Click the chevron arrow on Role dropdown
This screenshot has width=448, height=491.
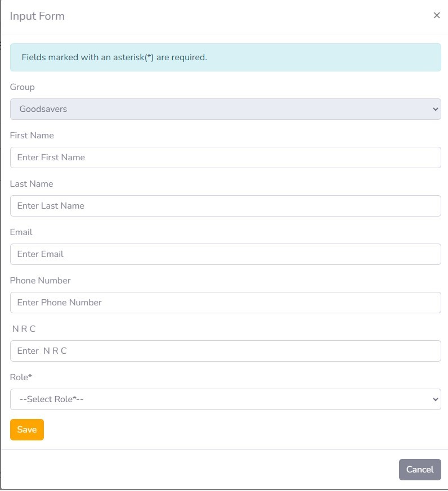coord(435,399)
